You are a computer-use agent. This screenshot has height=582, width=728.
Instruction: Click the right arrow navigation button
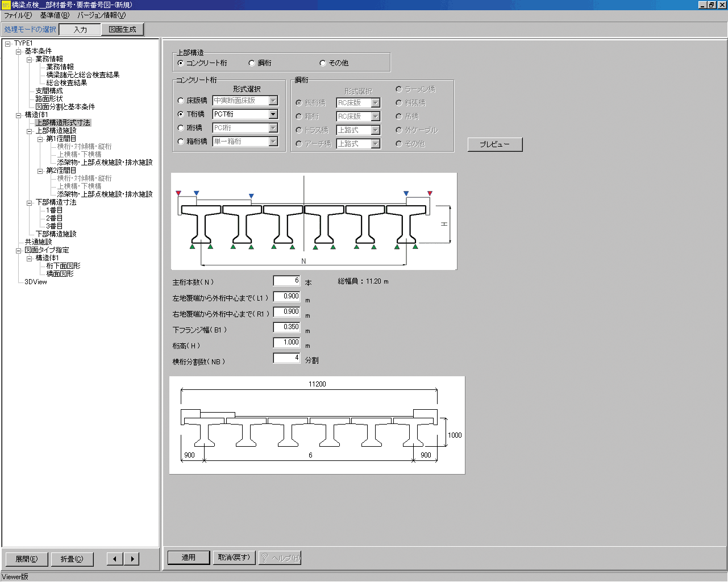click(x=132, y=559)
